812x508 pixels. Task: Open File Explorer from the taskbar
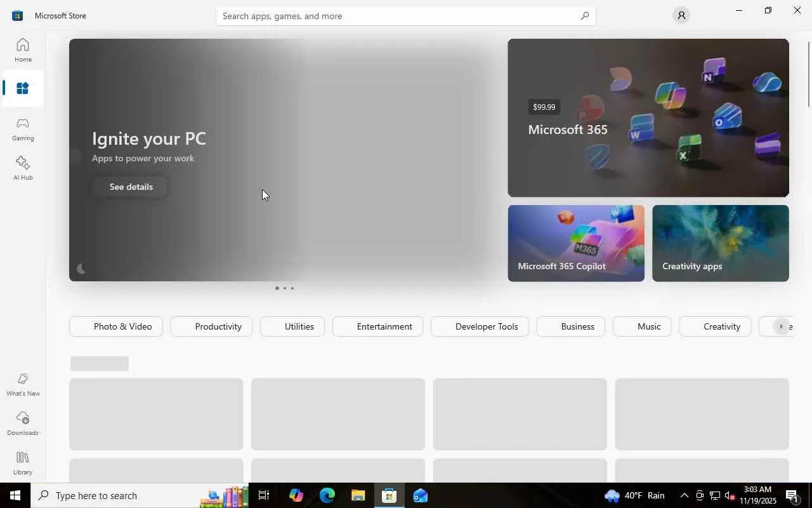pos(358,495)
